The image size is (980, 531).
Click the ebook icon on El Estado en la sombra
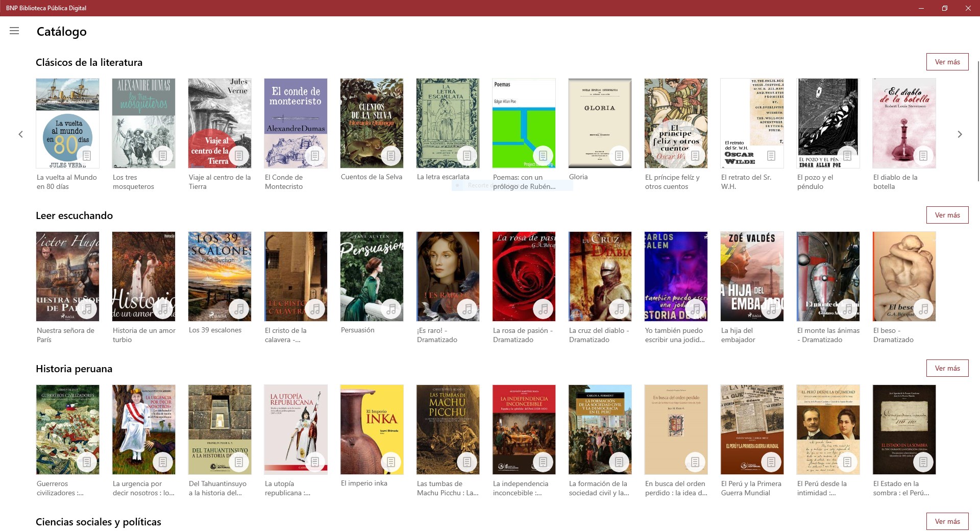[x=923, y=462]
